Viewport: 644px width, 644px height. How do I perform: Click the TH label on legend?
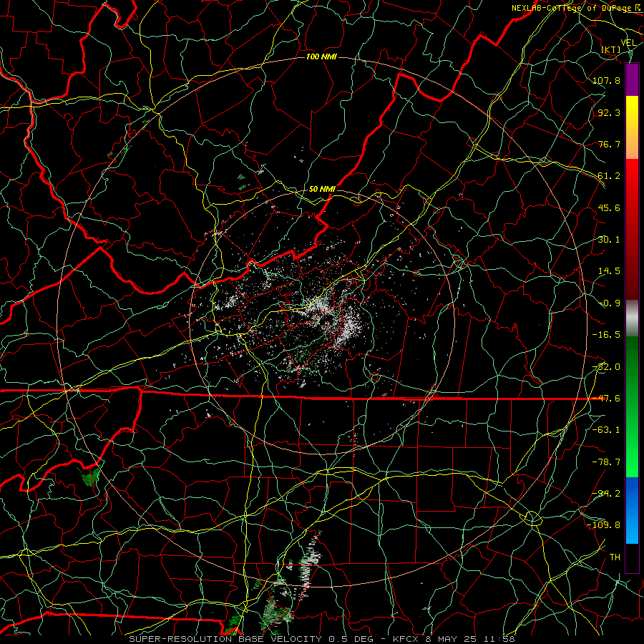615,557
